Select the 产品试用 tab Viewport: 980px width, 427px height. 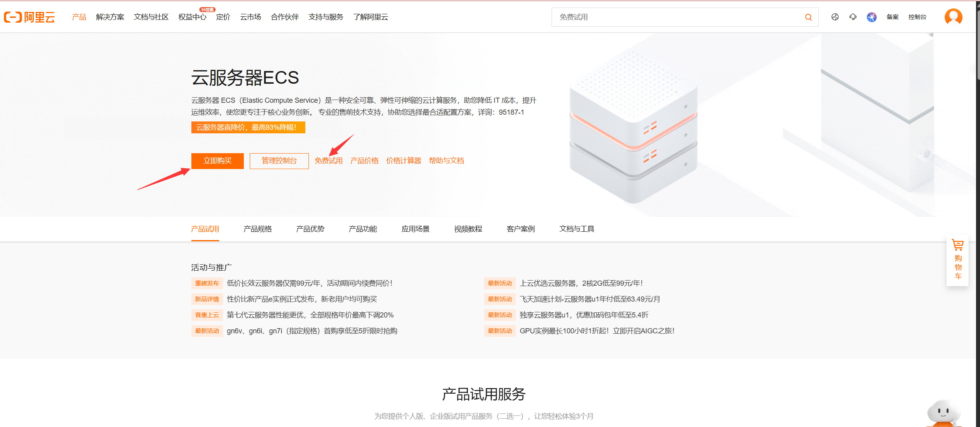tap(205, 229)
